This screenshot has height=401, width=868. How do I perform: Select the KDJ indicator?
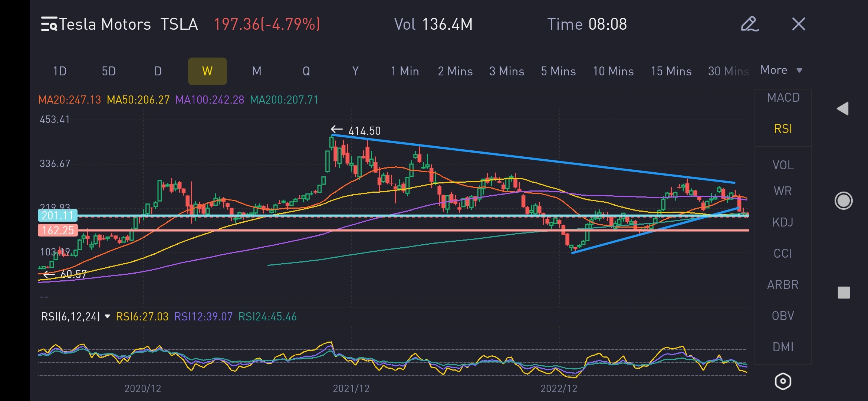pyautogui.click(x=783, y=222)
